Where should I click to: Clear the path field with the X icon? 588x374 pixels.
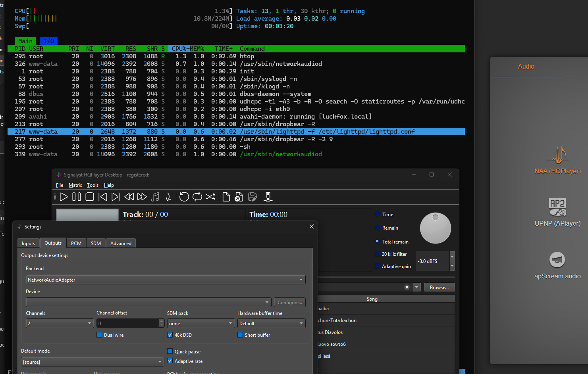(x=407, y=287)
